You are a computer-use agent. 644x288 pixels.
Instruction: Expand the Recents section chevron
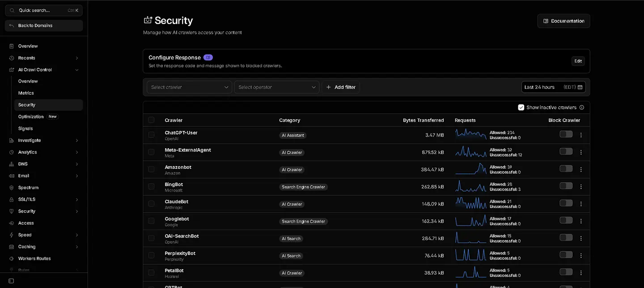pos(77,58)
